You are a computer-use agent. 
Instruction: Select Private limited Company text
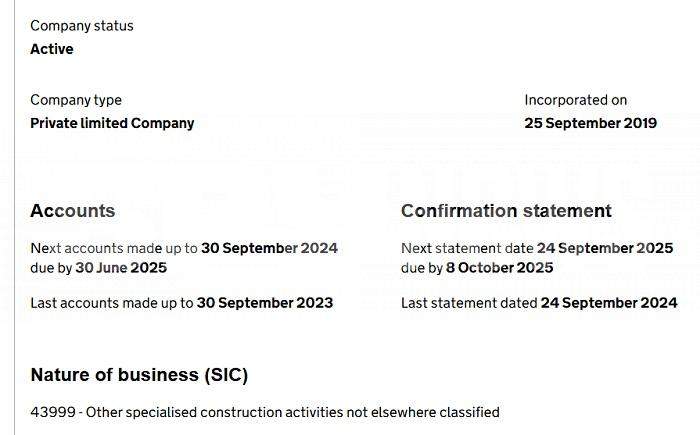[112, 123]
